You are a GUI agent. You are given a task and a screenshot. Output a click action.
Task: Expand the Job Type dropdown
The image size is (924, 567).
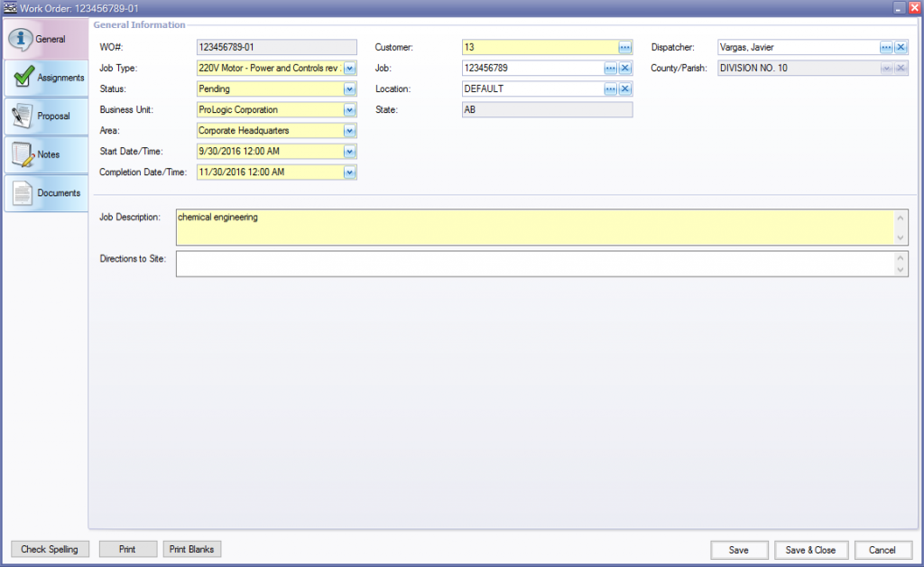(349, 67)
